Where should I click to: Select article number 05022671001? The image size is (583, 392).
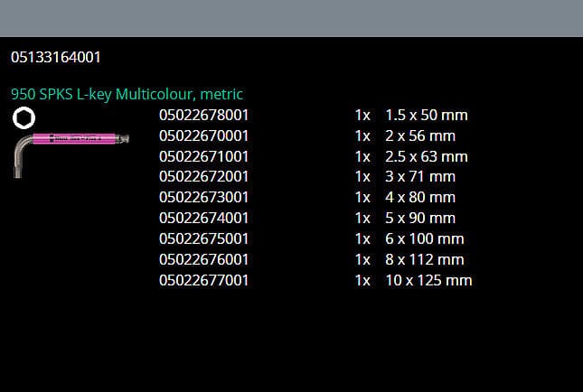(x=203, y=156)
